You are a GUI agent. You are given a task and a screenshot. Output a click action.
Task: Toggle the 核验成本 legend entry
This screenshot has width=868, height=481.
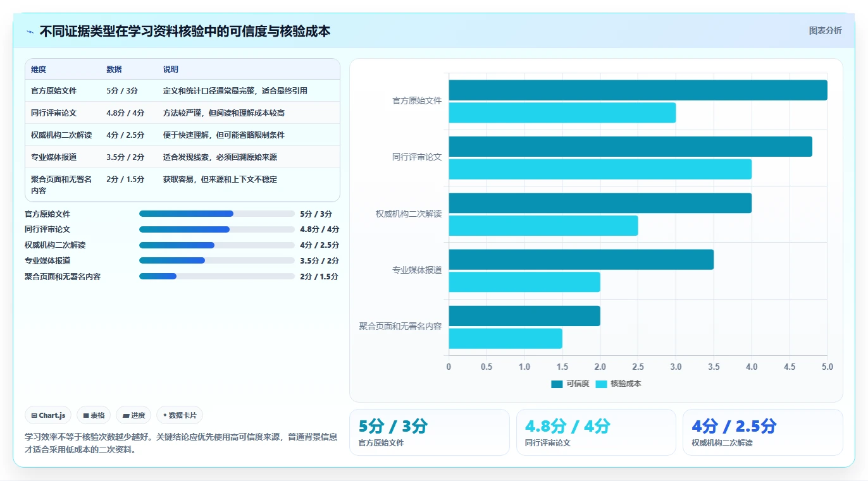pos(618,384)
